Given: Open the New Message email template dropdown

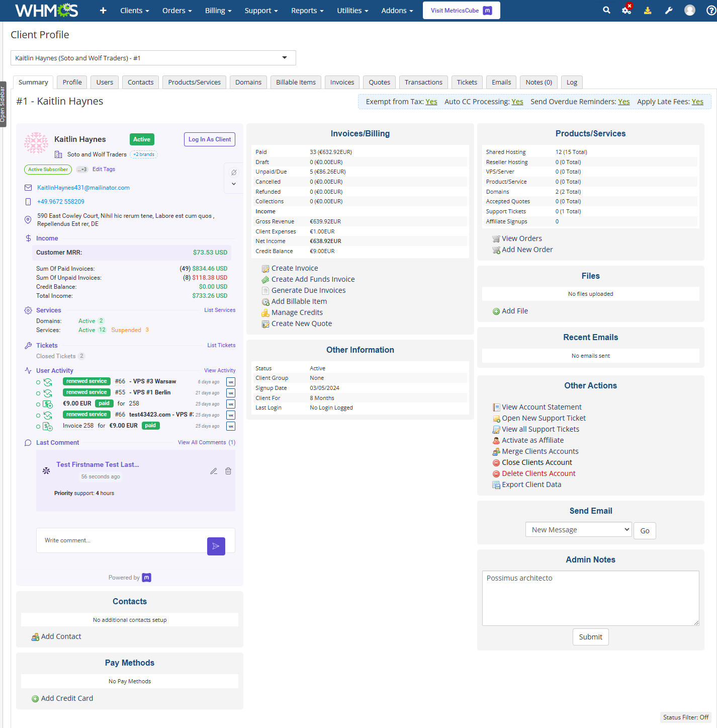Looking at the screenshot, I should pos(578,530).
